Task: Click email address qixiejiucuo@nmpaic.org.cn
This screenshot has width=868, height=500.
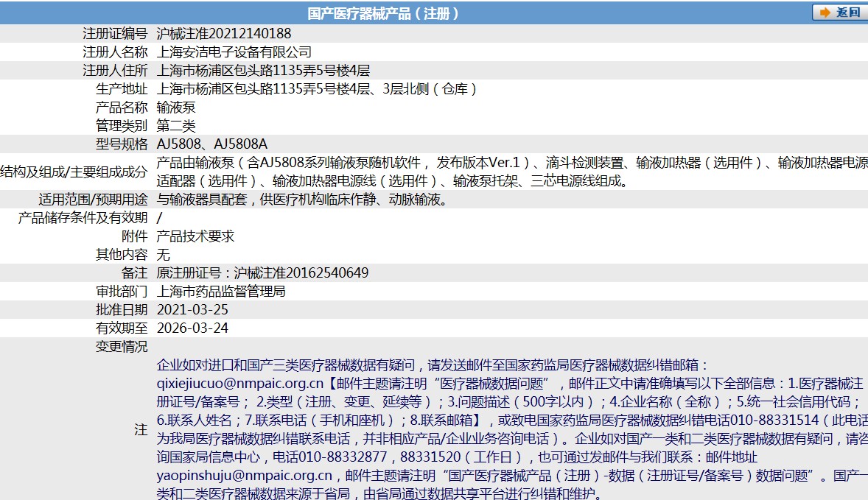Action: click(x=239, y=384)
